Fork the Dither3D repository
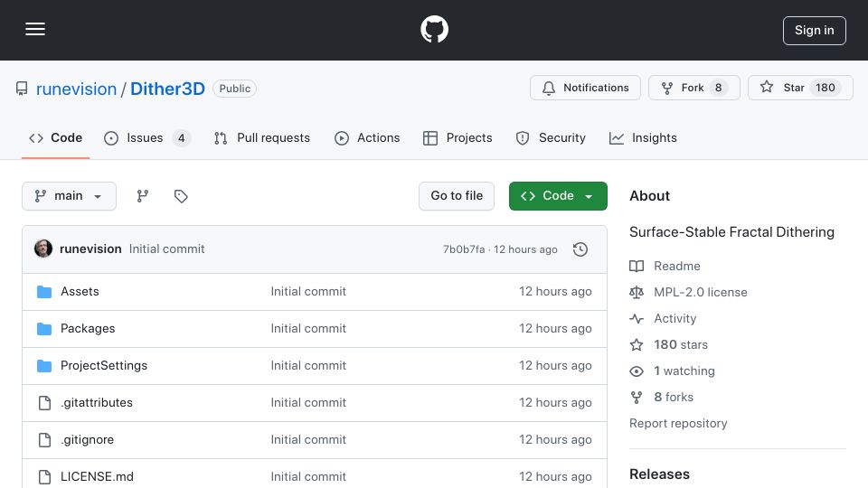Screen dimensions: 868x488 coord(693,88)
